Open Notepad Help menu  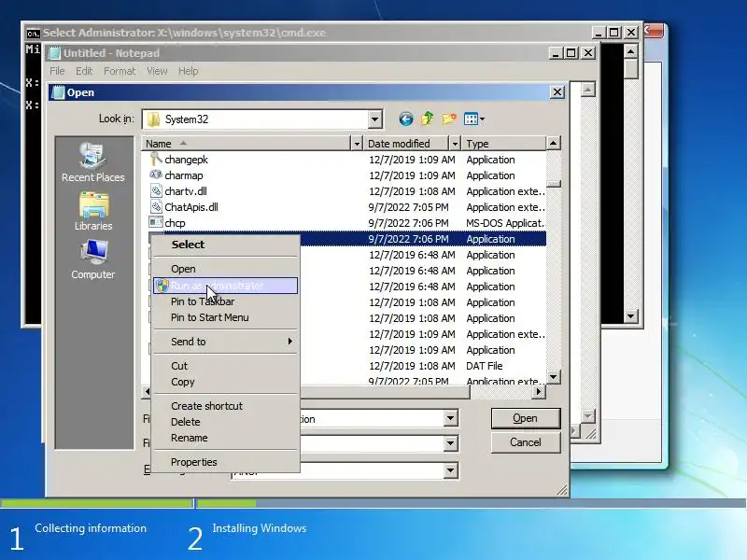pyautogui.click(x=189, y=71)
